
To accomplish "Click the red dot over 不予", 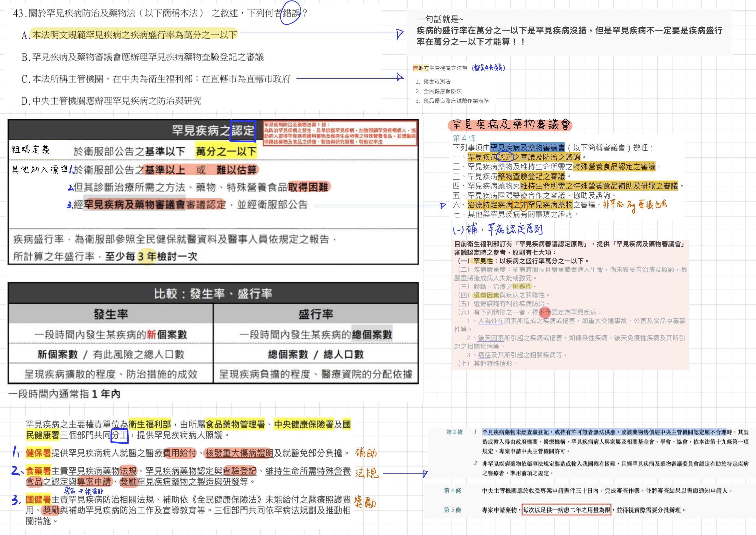I will tap(545, 312).
